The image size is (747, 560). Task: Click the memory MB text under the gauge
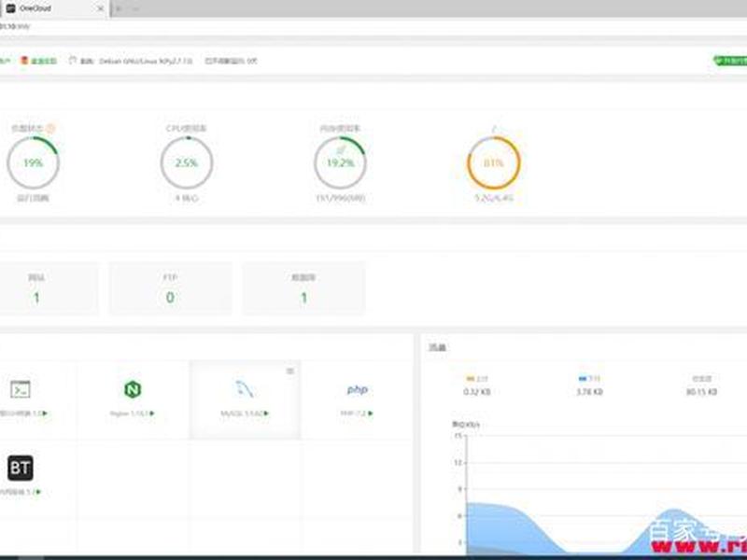(x=340, y=198)
